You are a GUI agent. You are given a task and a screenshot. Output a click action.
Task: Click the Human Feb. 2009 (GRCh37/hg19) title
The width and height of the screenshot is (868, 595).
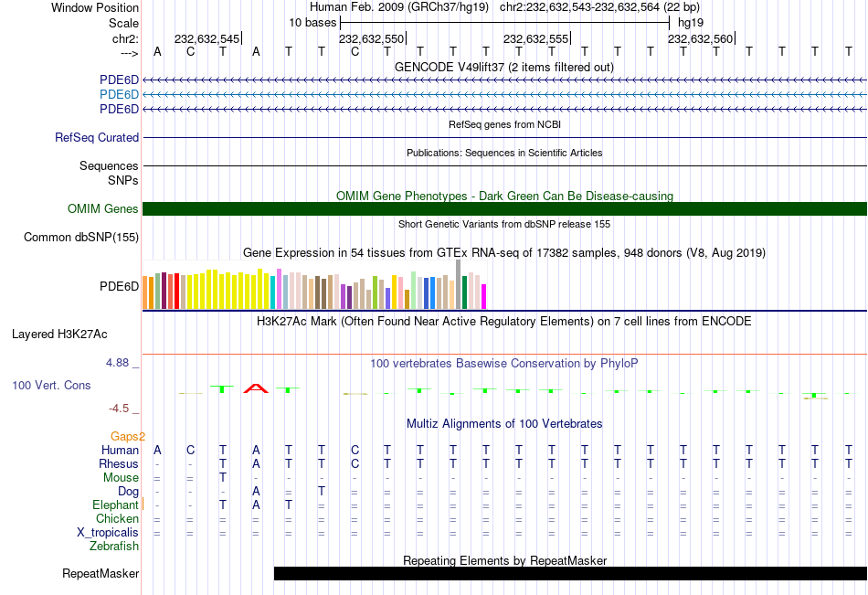pyautogui.click(x=399, y=7)
